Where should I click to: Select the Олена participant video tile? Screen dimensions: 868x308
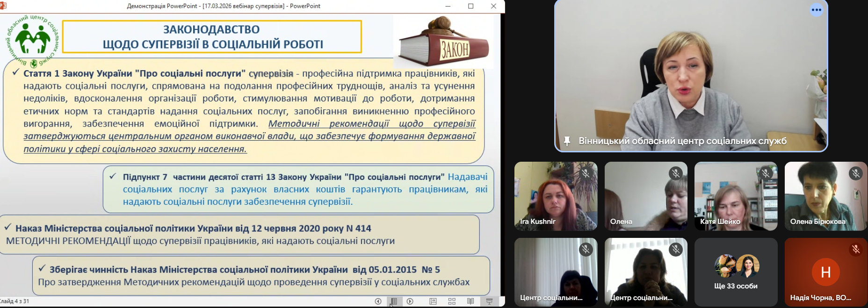(645, 196)
